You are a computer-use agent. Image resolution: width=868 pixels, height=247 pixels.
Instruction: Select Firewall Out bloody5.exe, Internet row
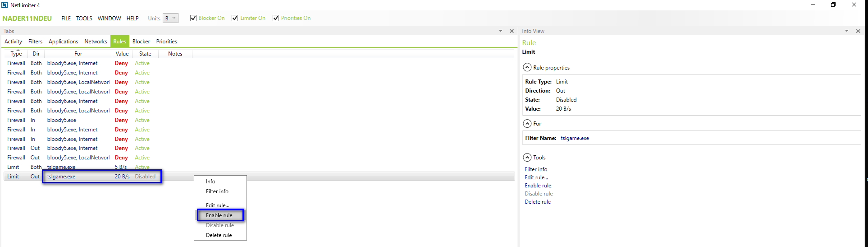259,148
